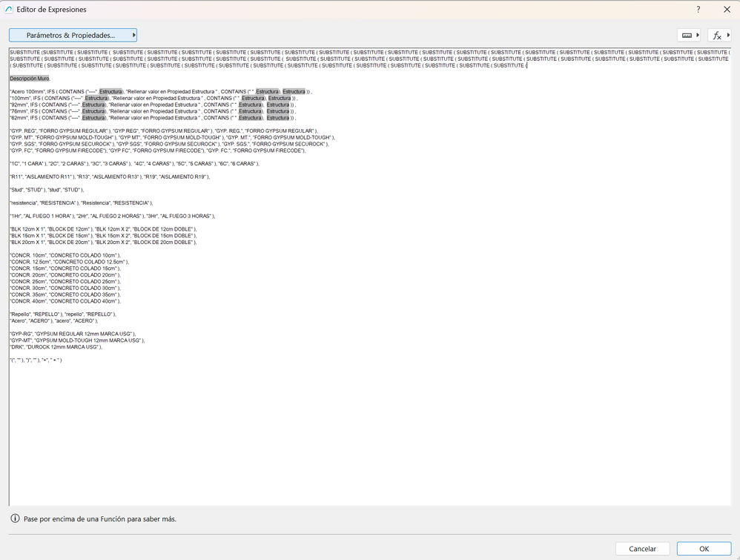Open the fx functions menu
The image size is (740, 560).
[x=719, y=35]
